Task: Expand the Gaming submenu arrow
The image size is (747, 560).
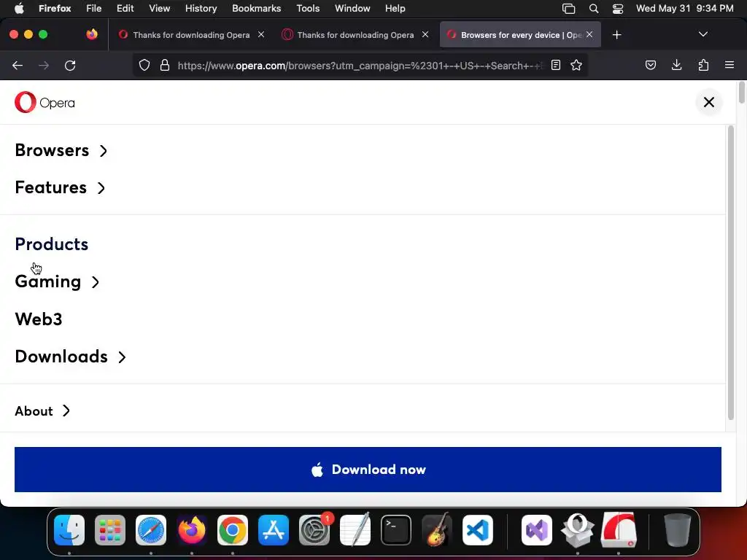Action: coord(96,282)
